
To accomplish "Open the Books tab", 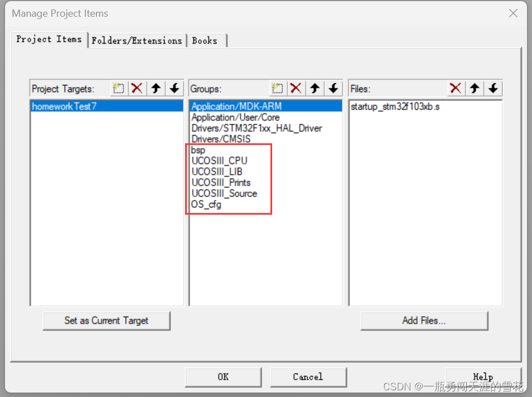I will tap(205, 40).
